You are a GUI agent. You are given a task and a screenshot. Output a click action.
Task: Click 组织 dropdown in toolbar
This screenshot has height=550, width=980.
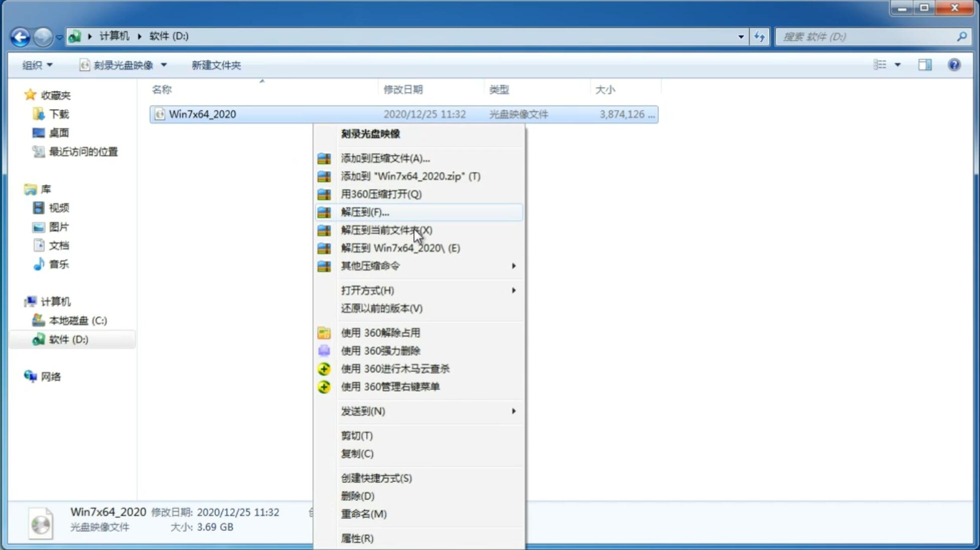tap(38, 65)
